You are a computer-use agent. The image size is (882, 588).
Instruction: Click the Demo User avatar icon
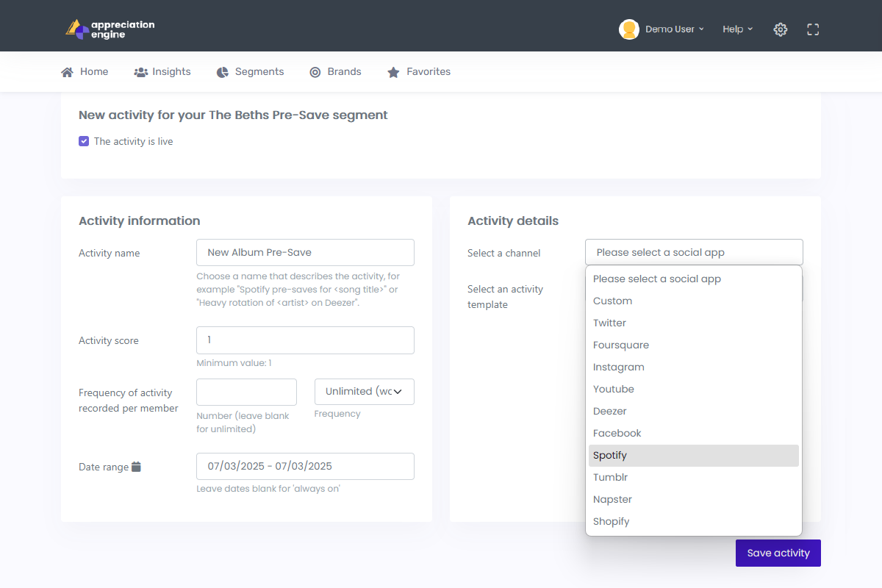pyautogui.click(x=629, y=29)
